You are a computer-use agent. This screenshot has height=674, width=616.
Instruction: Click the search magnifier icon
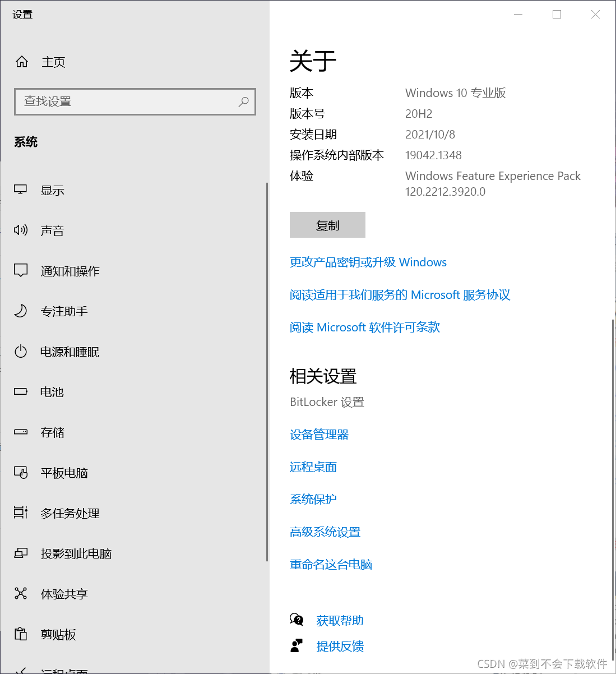[243, 101]
